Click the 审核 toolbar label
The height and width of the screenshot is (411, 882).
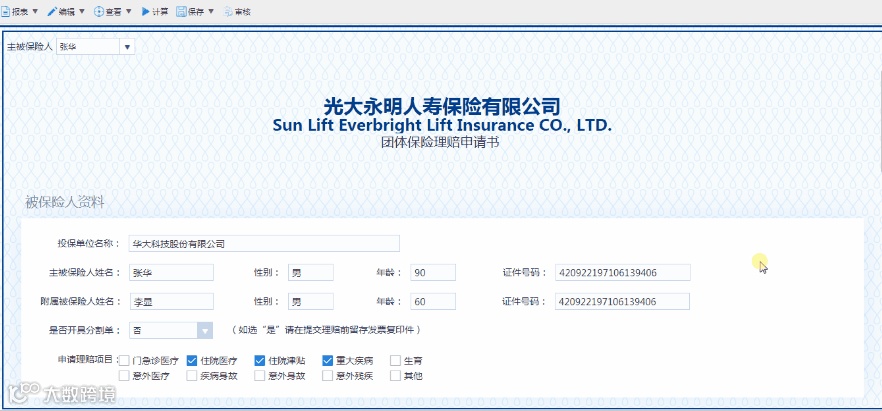tap(242, 12)
